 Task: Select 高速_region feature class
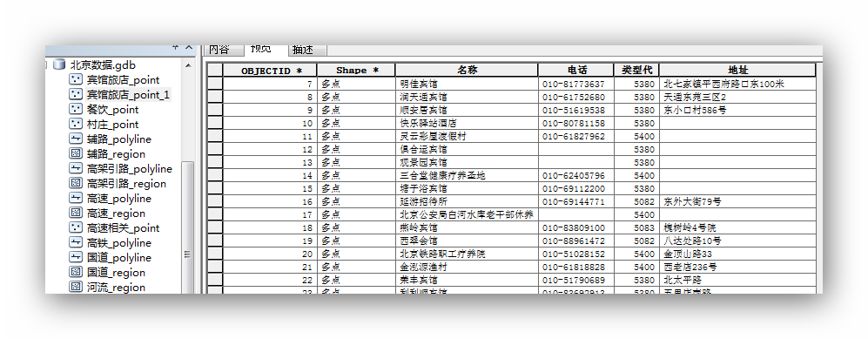pos(117,214)
